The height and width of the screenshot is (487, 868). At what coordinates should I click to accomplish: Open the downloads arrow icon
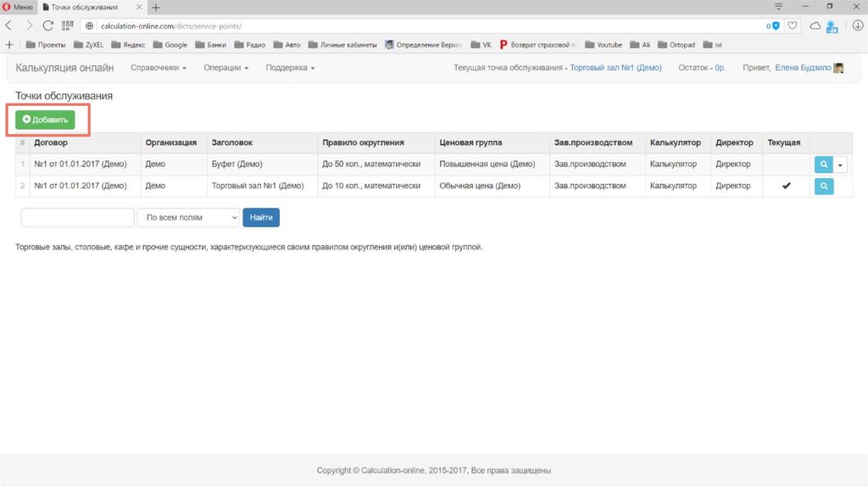[856, 26]
